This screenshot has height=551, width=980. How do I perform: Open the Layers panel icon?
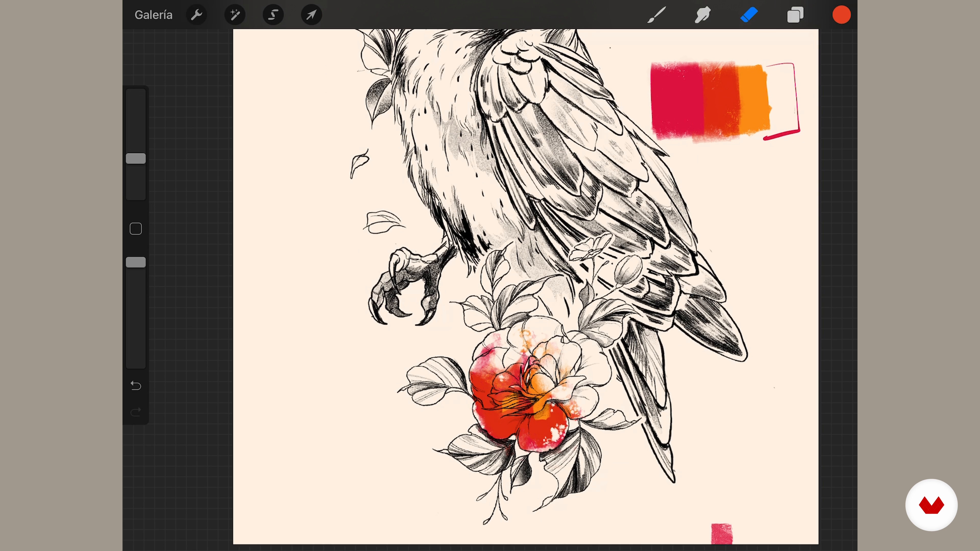(x=795, y=15)
